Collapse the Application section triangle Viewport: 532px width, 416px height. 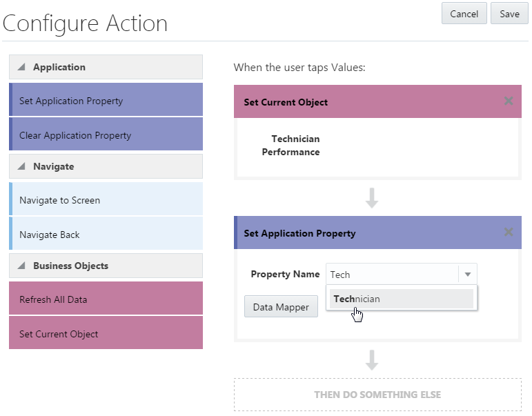[21, 67]
